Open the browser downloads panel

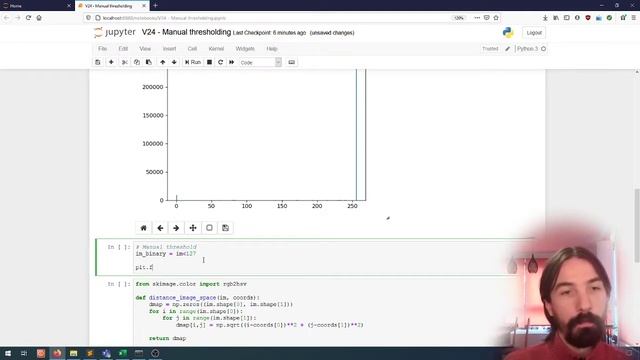545,18
